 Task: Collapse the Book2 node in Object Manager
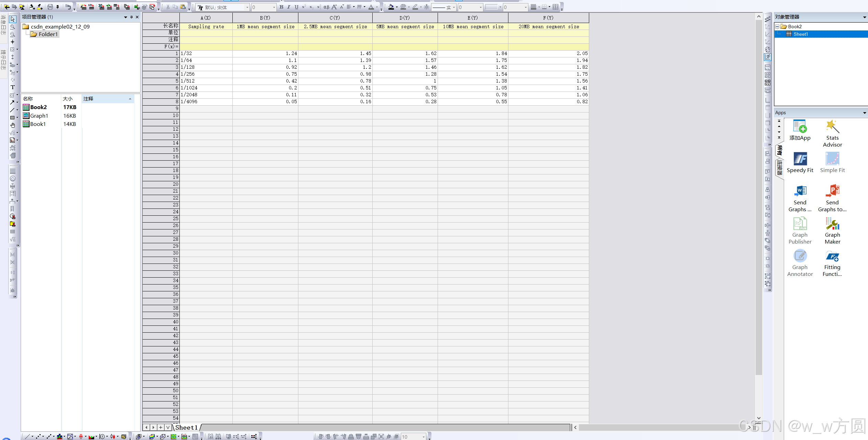pos(777,26)
